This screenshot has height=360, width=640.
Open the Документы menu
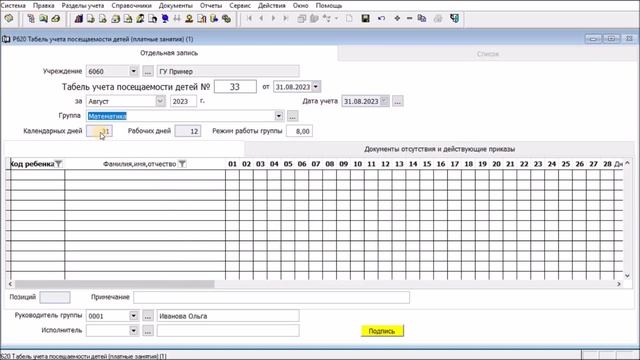tap(176, 5)
